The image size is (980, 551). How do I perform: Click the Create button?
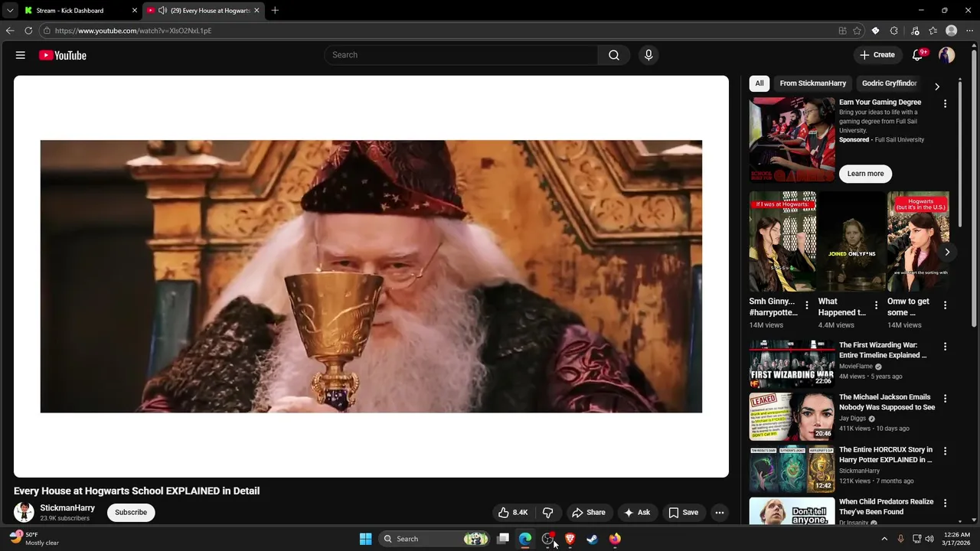pyautogui.click(x=877, y=55)
